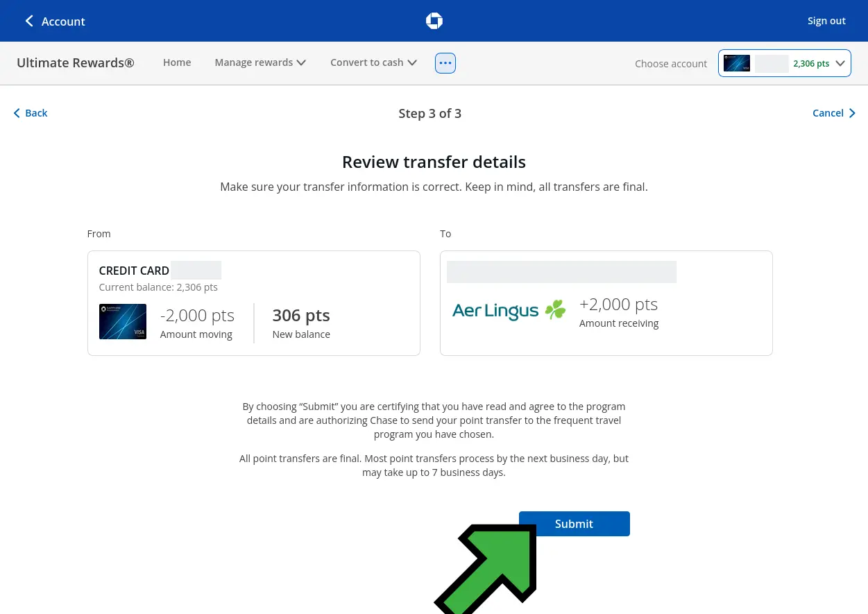Click the -2,000 pts amount moving

click(x=197, y=316)
